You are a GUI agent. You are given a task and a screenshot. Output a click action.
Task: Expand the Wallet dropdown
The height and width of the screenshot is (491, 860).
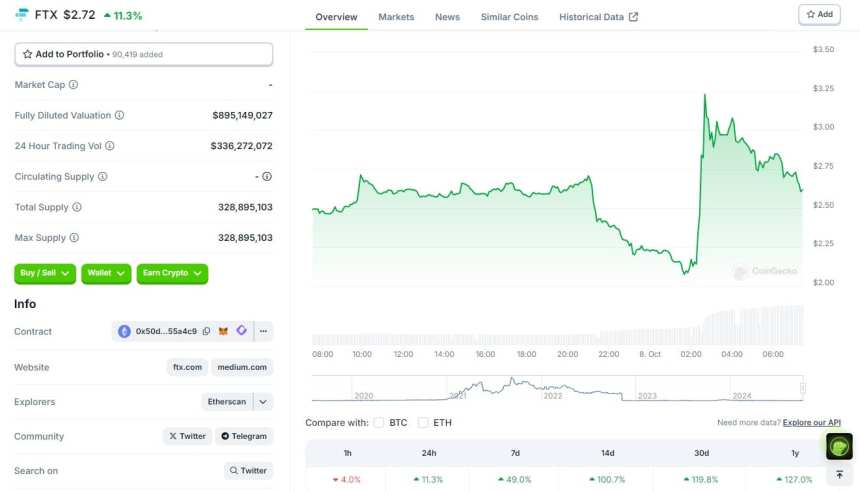tap(106, 273)
